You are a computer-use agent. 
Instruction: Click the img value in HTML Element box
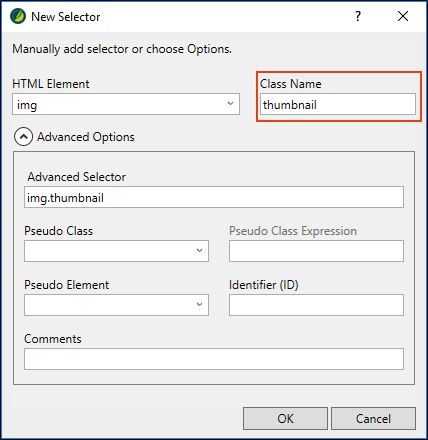click(x=27, y=105)
